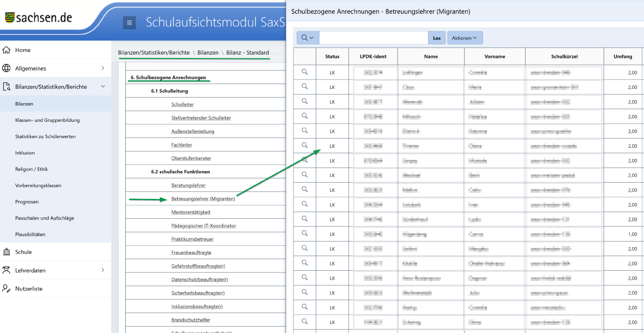Expand the Allgemeines sidebar section

click(103, 68)
